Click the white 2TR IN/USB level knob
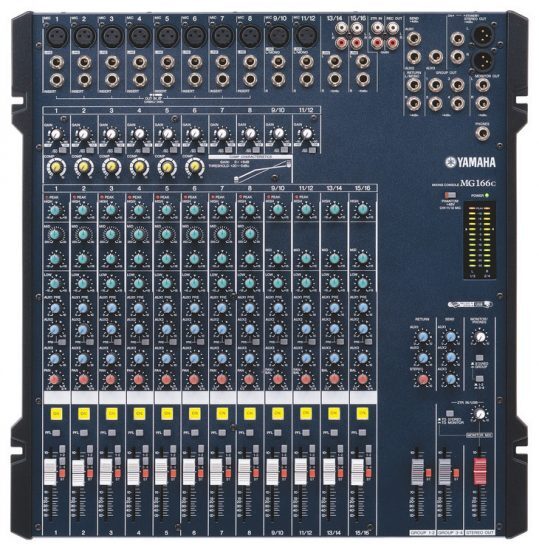539x550 pixels. coord(480,414)
